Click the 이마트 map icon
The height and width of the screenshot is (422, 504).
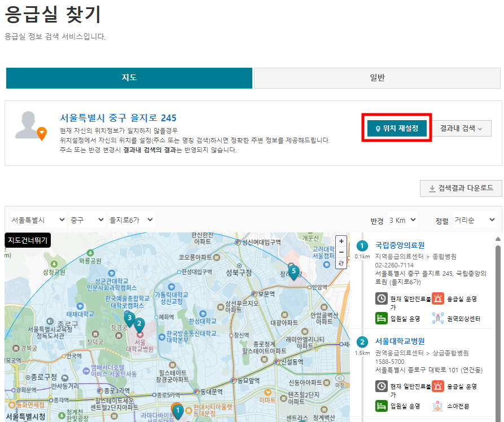[x=268, y=393]
